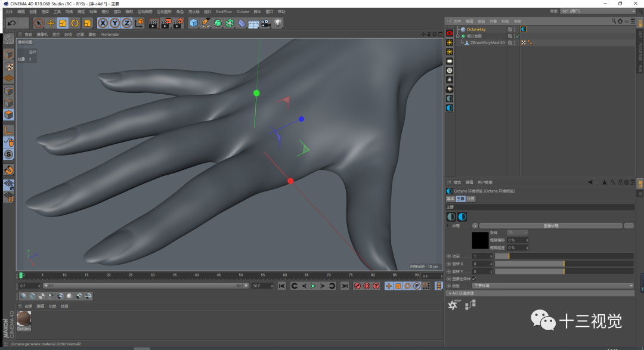Toggle ZBrushPolyMesh3D visibility dots

[x=515, y=43]
